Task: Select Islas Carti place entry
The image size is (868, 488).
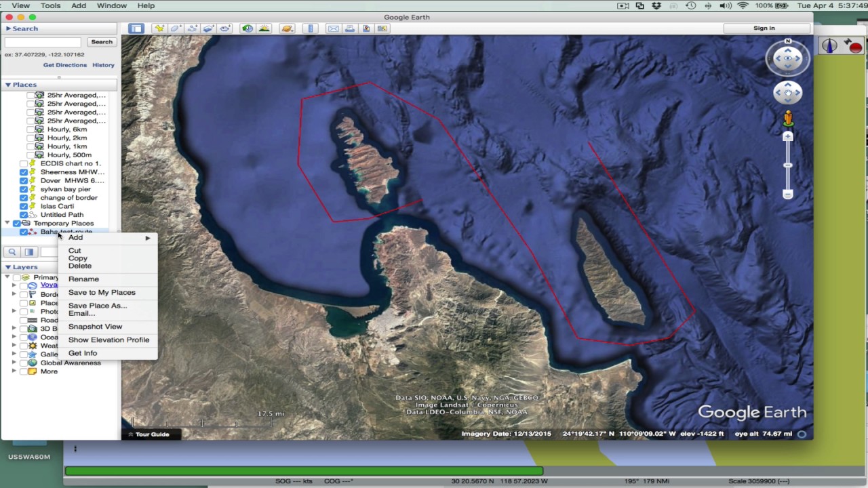Action: tap(57, 206)
